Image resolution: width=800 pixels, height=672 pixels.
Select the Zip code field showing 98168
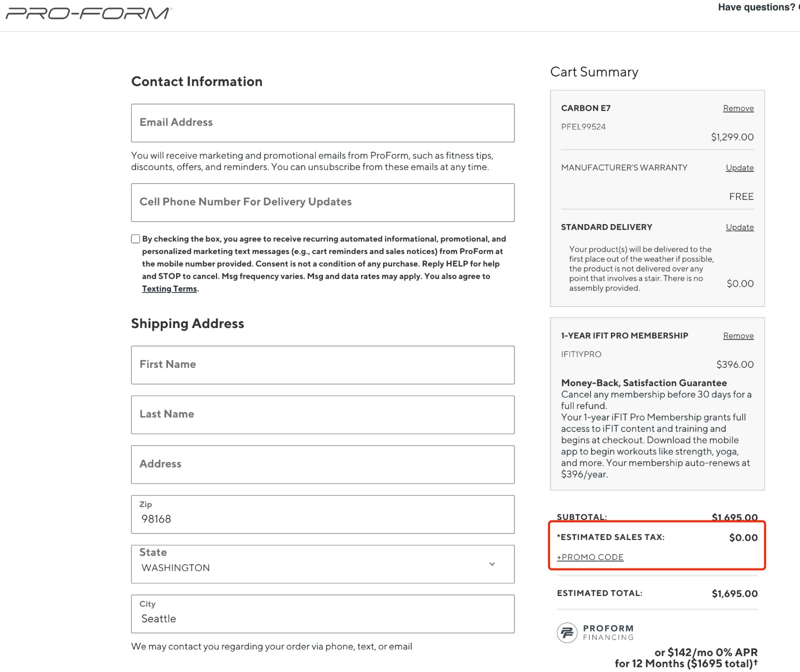click(322, 514)
